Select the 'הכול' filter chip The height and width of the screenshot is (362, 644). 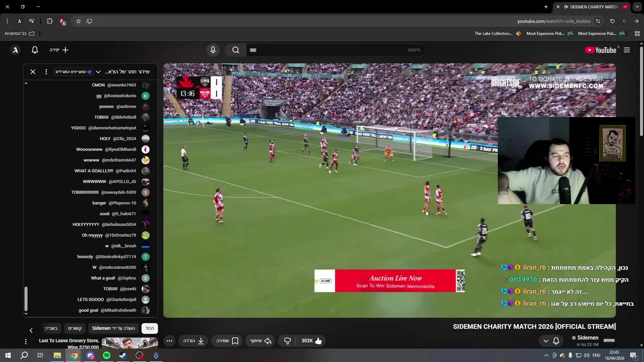(150, 328)
